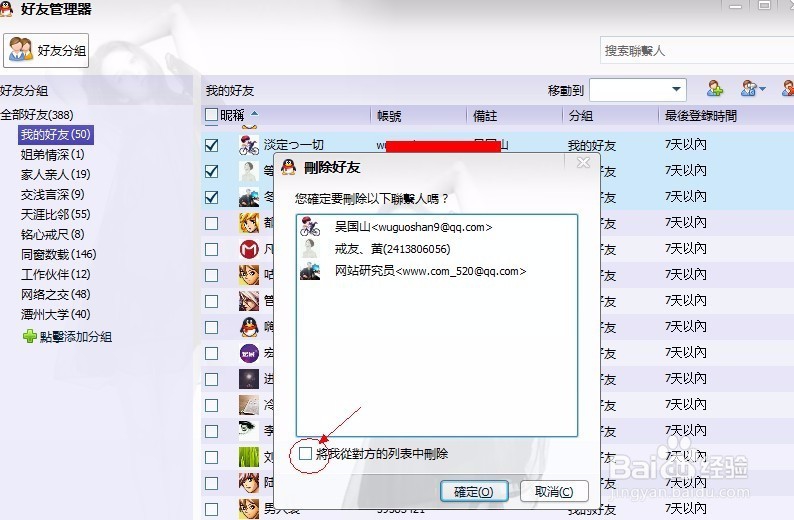
Task: Select 铭心戒尺(8) group
Action: [x=53, y=234]
